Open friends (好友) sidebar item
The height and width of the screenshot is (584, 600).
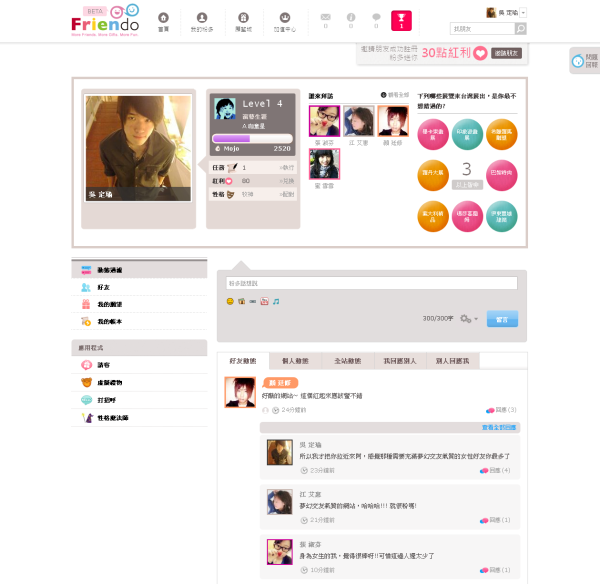139,287
